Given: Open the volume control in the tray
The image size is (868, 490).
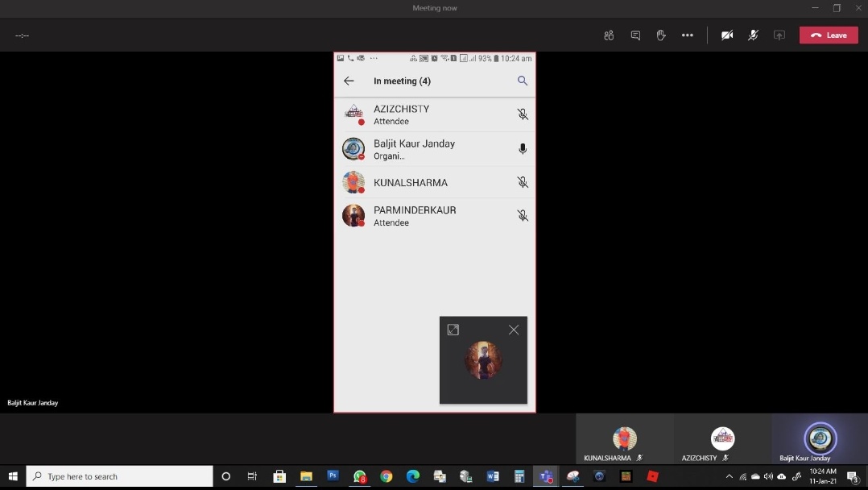Looking at the screenshot, I should 768,476.
